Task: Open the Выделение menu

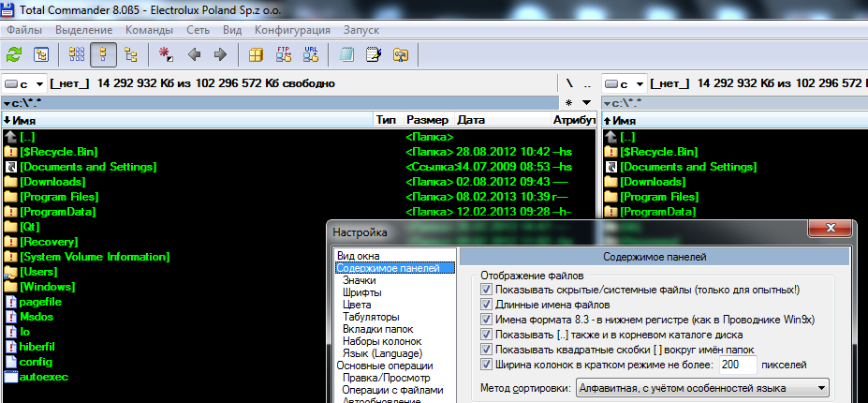Action: 84,30
